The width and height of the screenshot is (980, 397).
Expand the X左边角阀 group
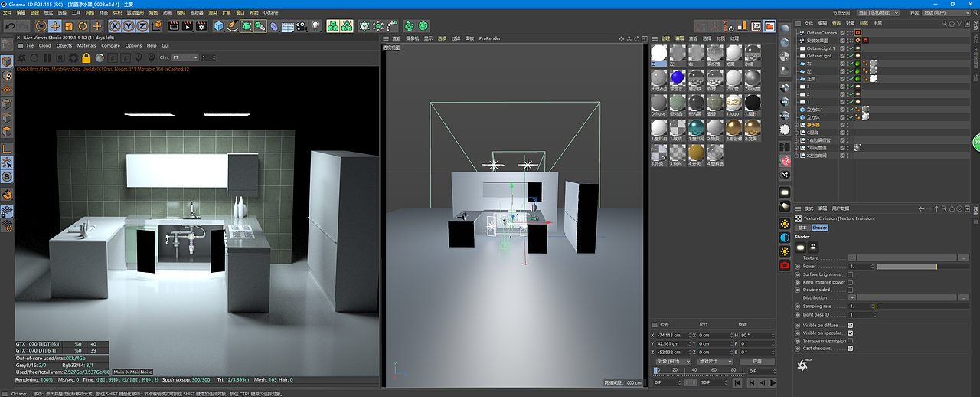(798, 156)
